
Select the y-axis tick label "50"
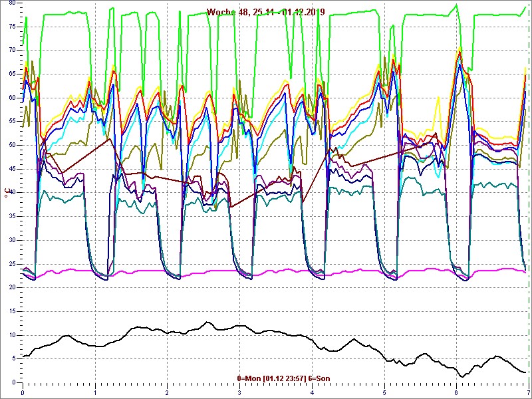tap(12, 145)
